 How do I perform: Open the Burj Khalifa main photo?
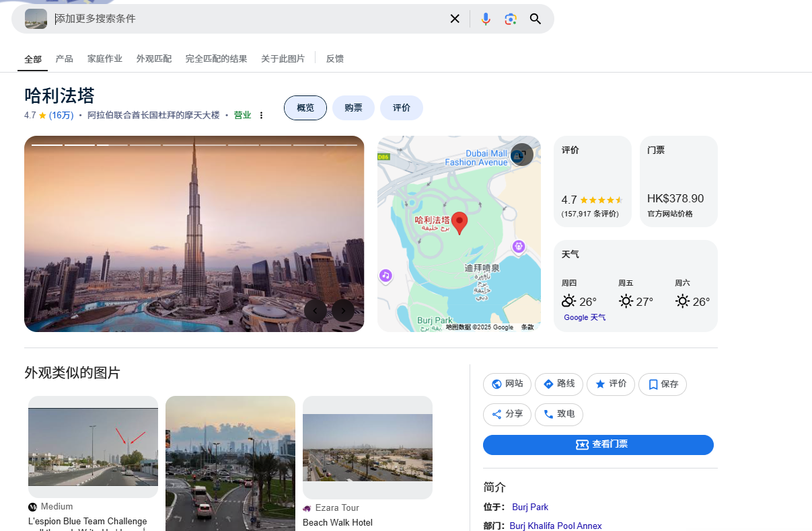[194, 234]
